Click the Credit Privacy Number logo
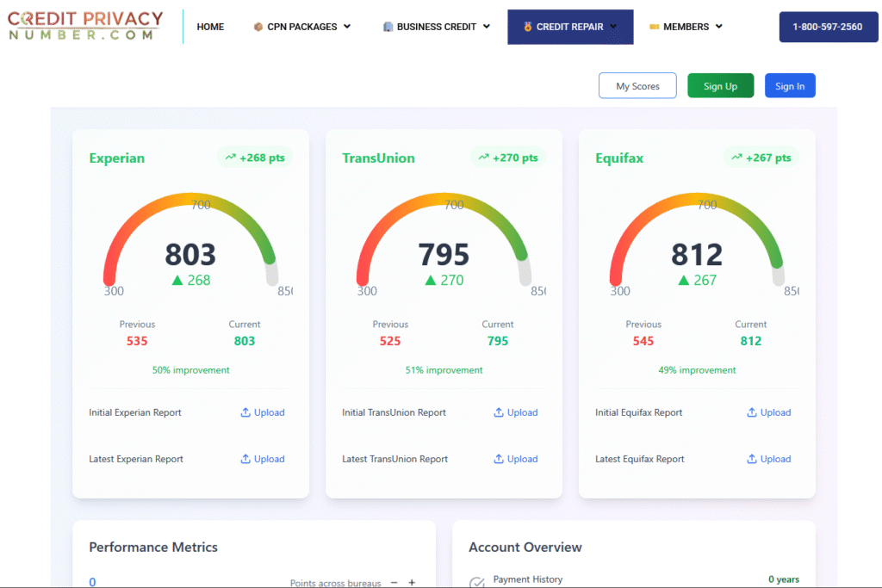The image size is (882, 588). point(85,26)
